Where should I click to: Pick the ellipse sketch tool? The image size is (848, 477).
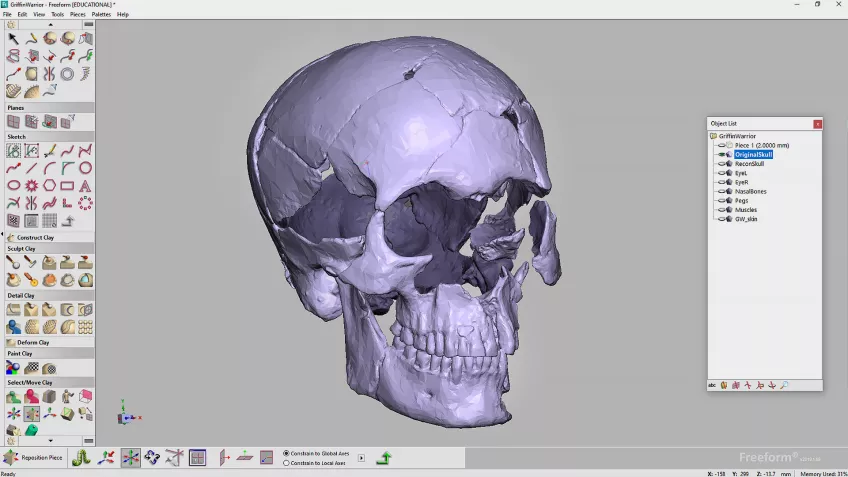pos(13,186)
